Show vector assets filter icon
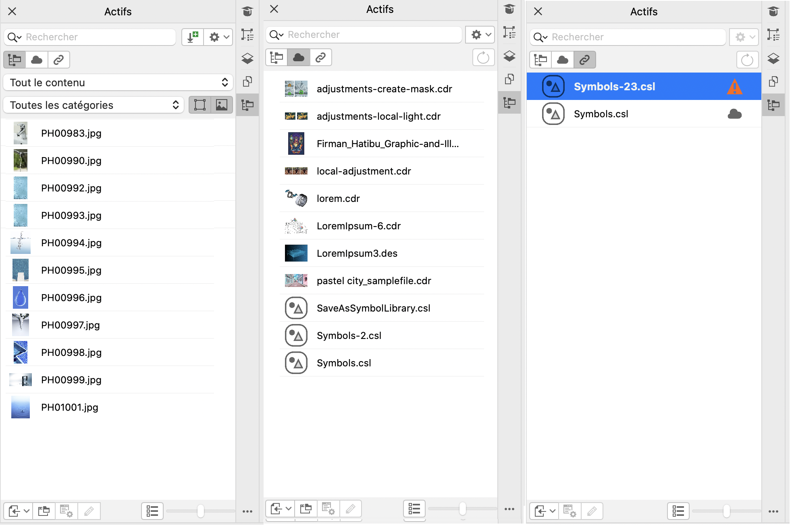 coord(200,105)
